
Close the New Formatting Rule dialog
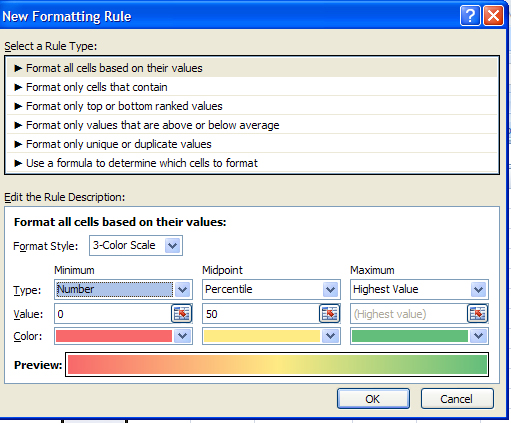pos(493,16)
